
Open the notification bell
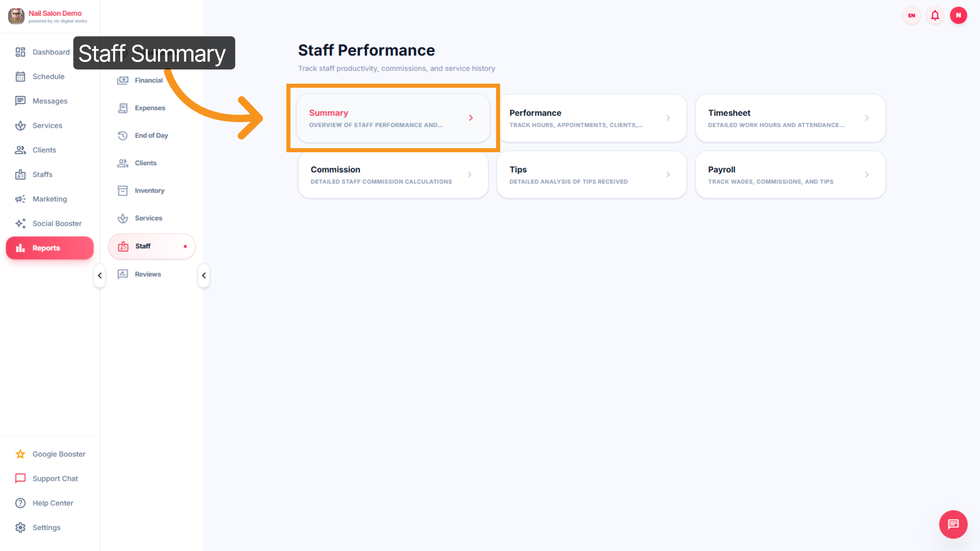(935, 15)
